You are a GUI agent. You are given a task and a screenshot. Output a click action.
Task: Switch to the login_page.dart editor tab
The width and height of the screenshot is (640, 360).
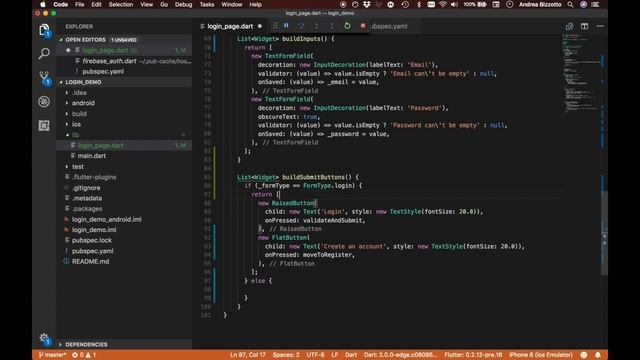(x=229, y=26)
